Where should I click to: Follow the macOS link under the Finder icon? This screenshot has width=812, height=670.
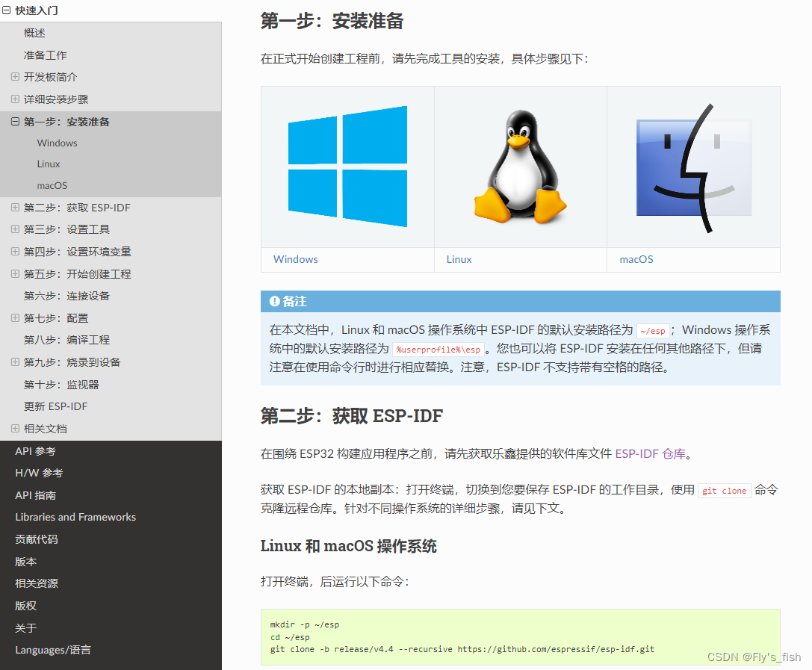coord(636,259)
